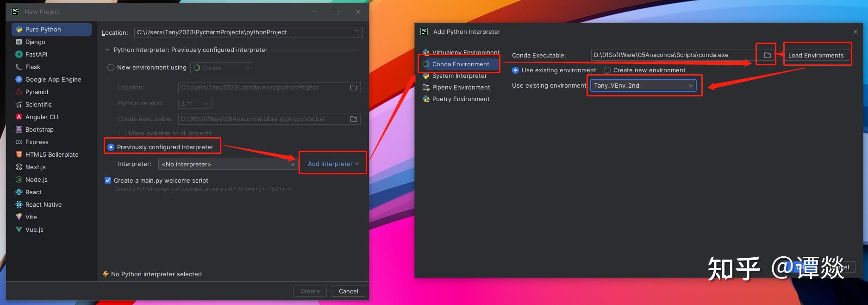The width and height of the screenshot is (868, 305).
Task: Click Load Environments button
Action: pos(816,55)
